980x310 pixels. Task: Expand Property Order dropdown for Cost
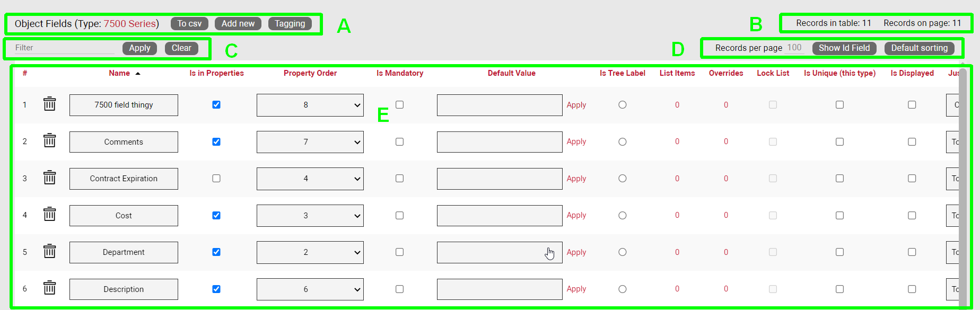[310, 216]
